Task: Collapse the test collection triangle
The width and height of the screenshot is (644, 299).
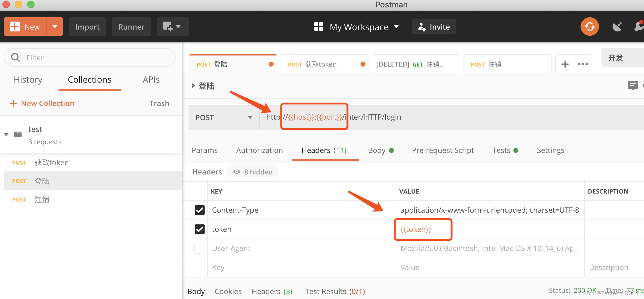Action: (x=6, y=134)
